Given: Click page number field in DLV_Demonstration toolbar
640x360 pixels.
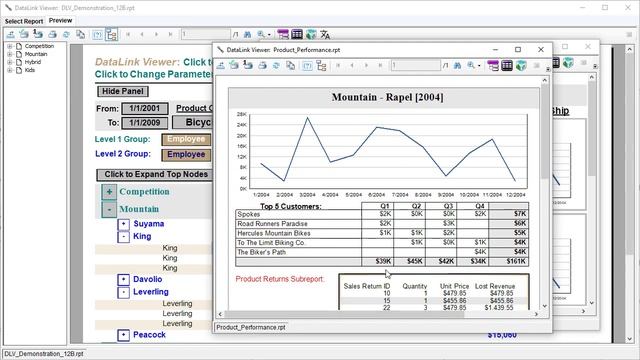Looking at the screenshot, I should tap(205, 34).
